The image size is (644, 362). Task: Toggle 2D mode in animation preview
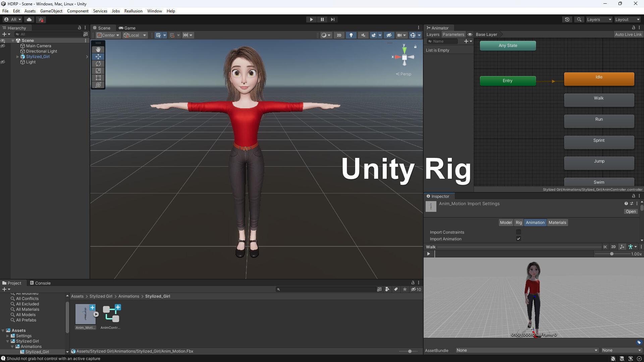pyautogui.click(x=613, y=247)
